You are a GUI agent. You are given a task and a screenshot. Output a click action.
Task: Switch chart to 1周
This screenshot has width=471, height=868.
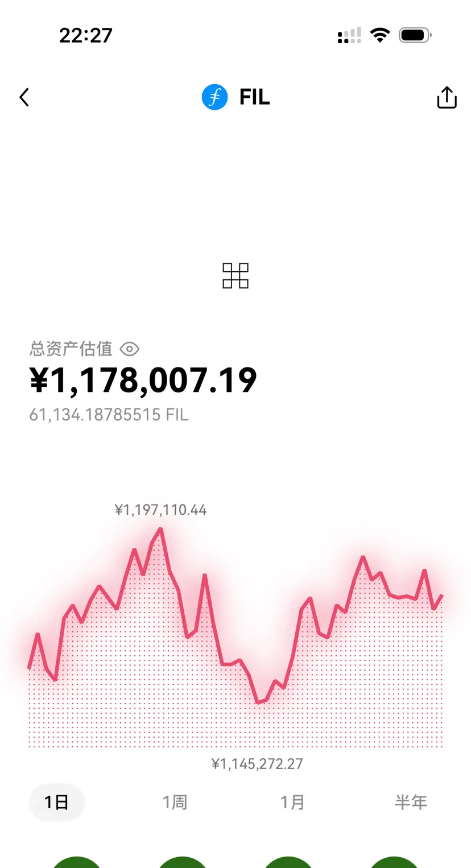175,803
